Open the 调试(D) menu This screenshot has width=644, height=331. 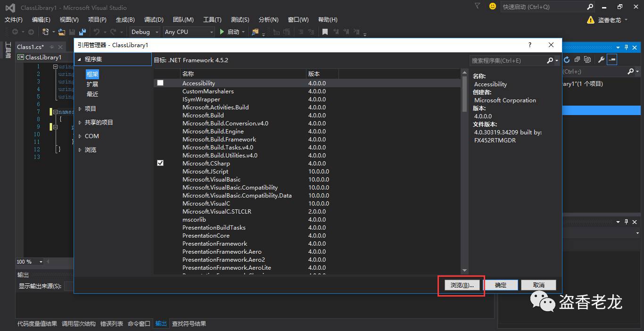click(154, 20)
